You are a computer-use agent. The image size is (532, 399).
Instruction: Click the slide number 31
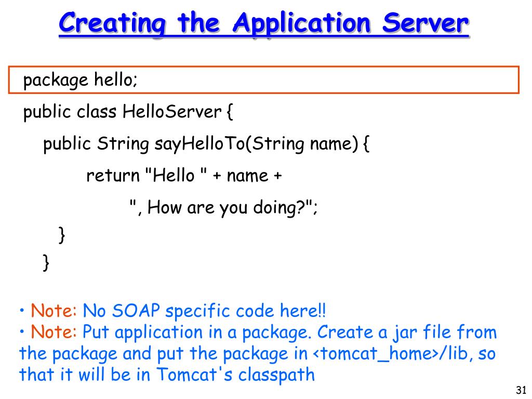521,390
